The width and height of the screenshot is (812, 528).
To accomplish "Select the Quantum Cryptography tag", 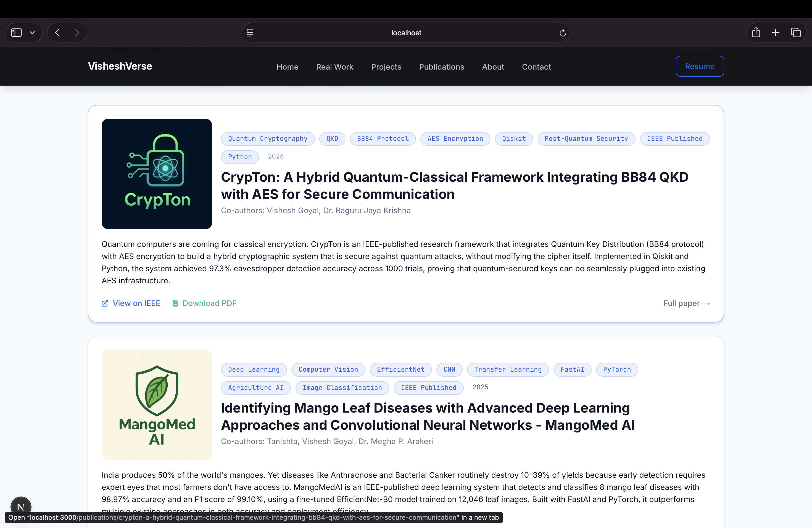I will pyautogui.click(x=268, y=139).
